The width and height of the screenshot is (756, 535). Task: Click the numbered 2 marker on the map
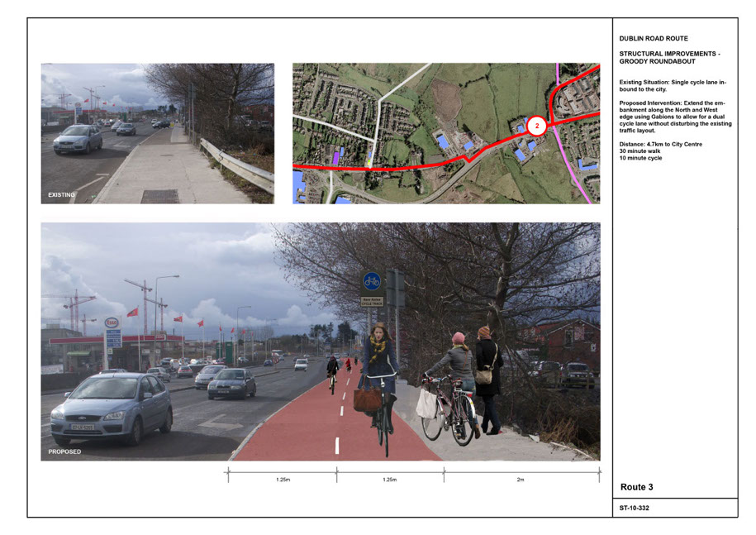(537, 127)
